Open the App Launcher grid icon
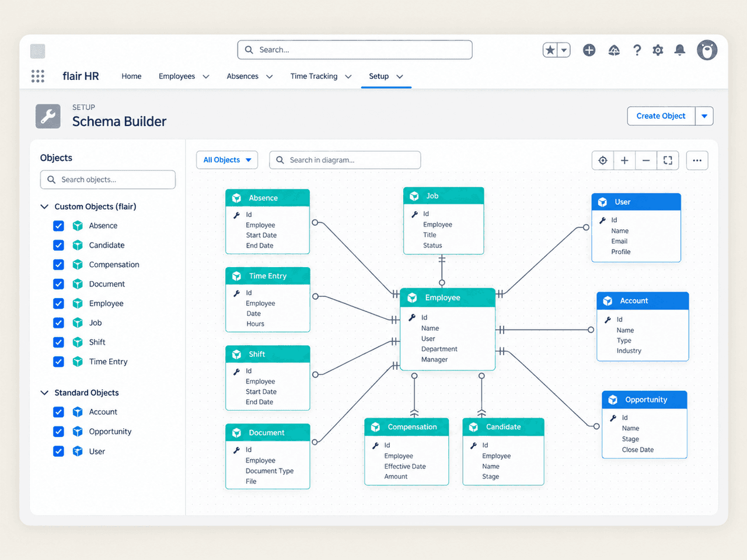 tap(38, 76)
